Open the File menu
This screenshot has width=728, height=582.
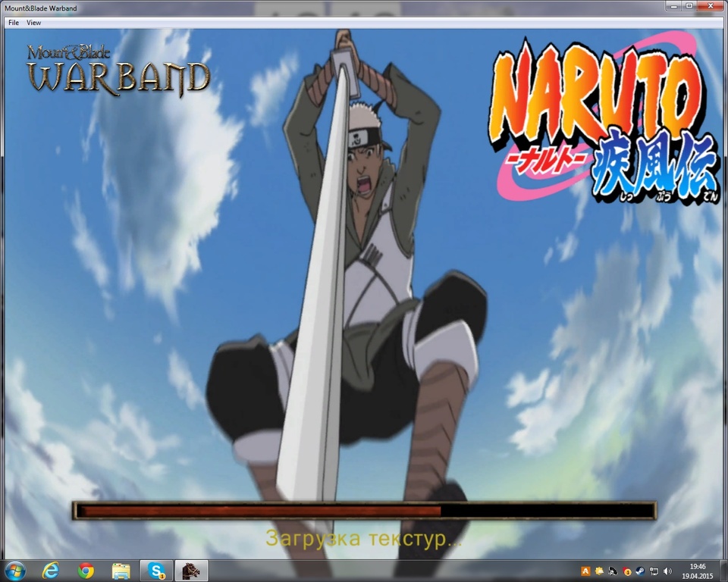14,22
